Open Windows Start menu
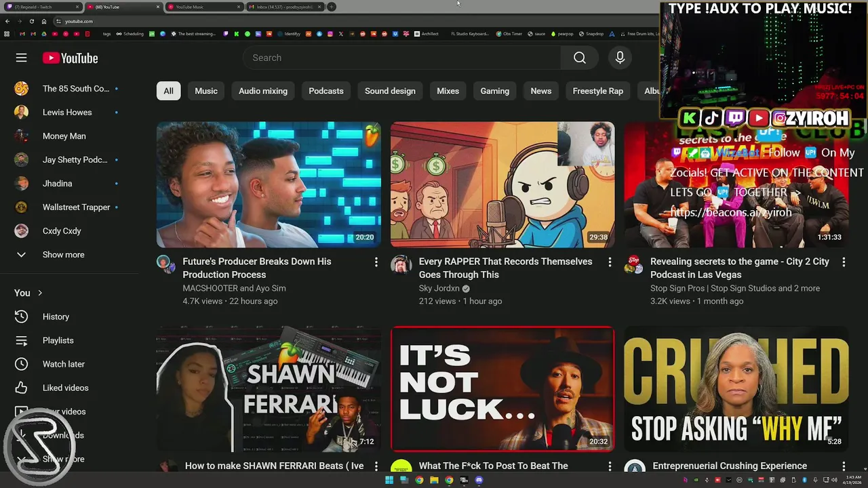This screenshot has width=868, height=488. point(389,480)
